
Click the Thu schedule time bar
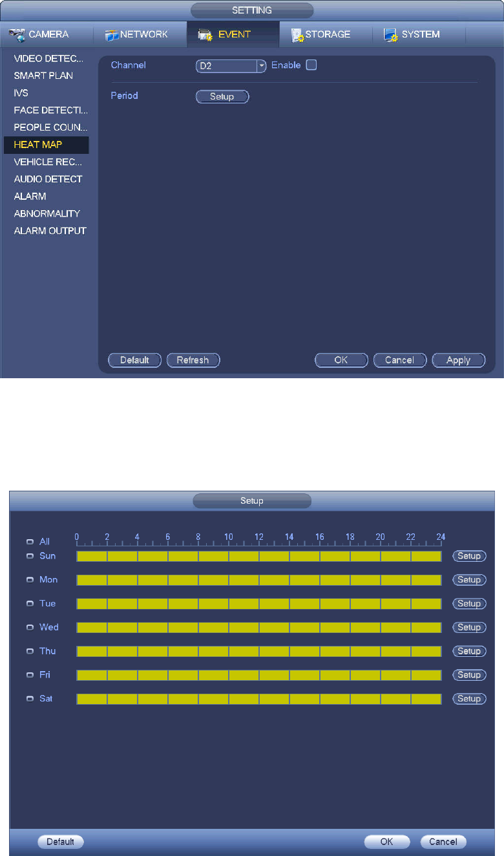[x=259, y=651]
